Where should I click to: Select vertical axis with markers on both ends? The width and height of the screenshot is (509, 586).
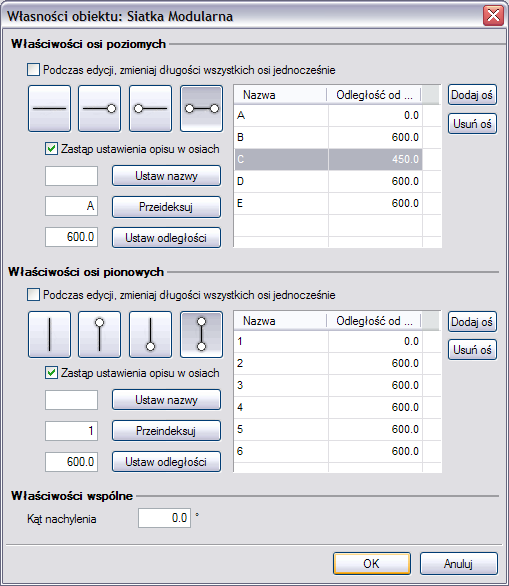coord(201,334)
